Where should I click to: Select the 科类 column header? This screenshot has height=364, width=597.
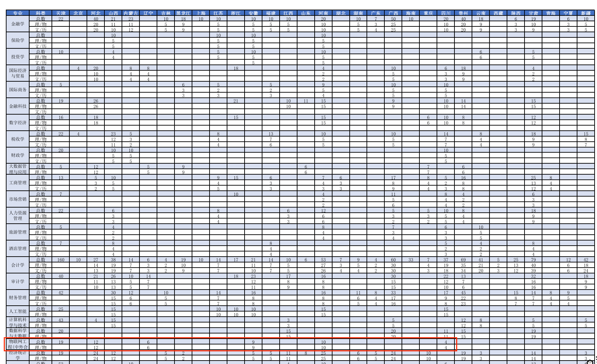41,13
